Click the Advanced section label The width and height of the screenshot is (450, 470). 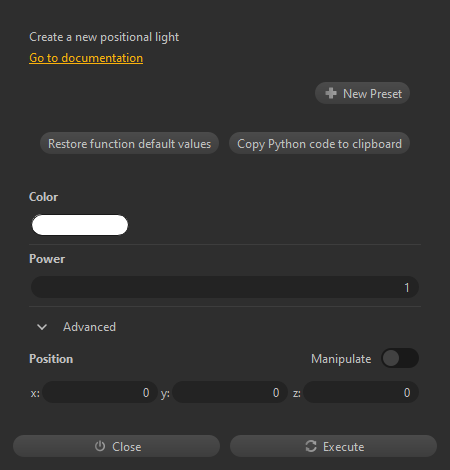[x=89, y=327]
